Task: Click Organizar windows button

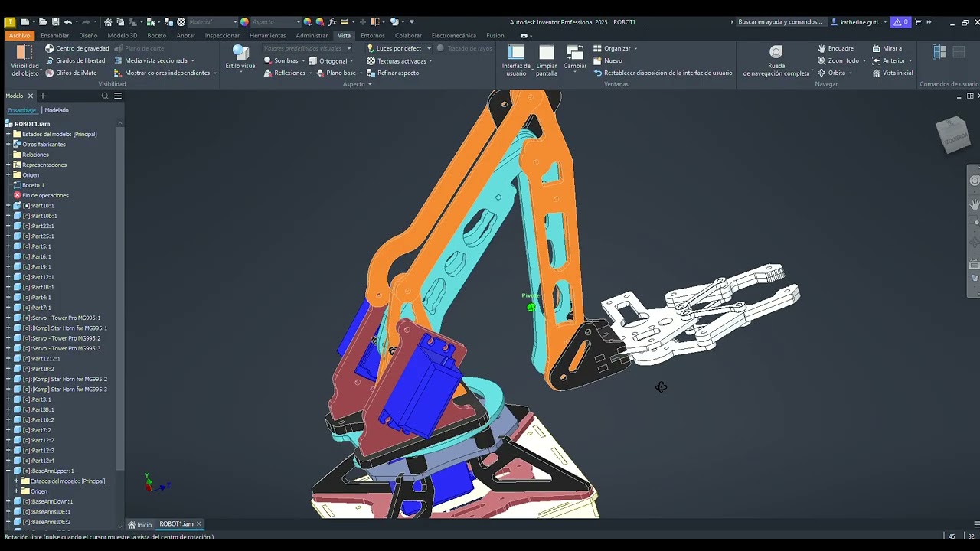Action: 615,48
